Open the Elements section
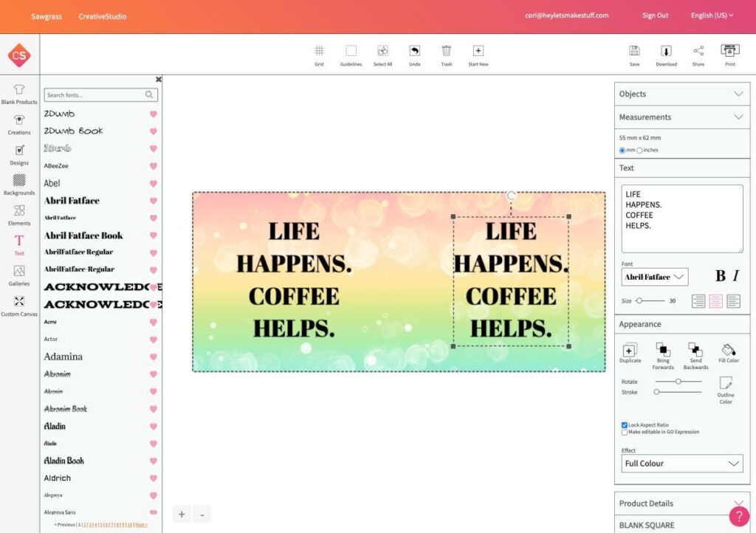The height and width of the screenshot is (533, 756). [x=19, y=216]
